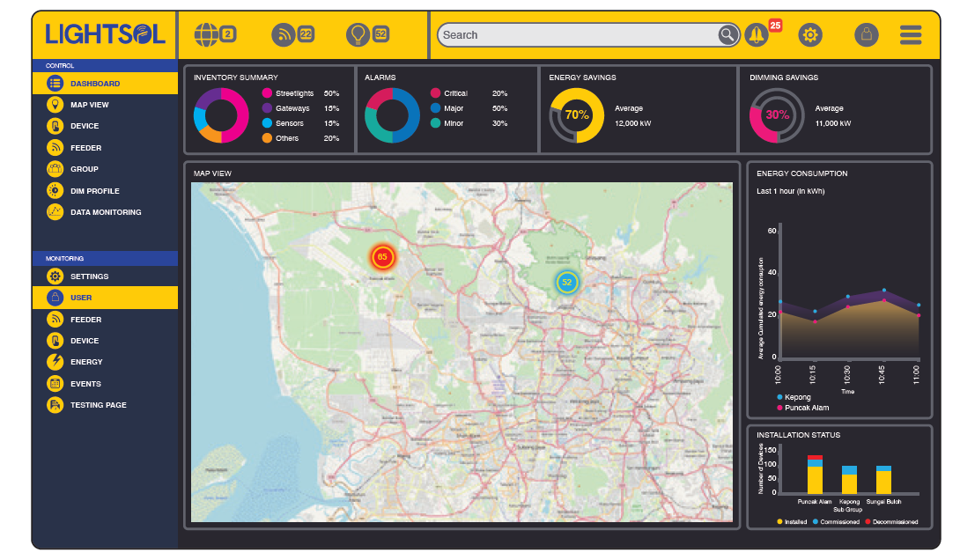Click the globe gateways icon in header
Viewport: 960px width, 560px height.
tap(205, 34)
